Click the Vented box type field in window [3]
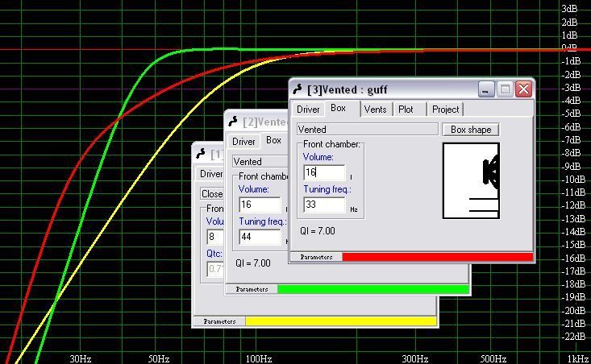This screenshot has width=591, height=364. click(x=368, y=130)
